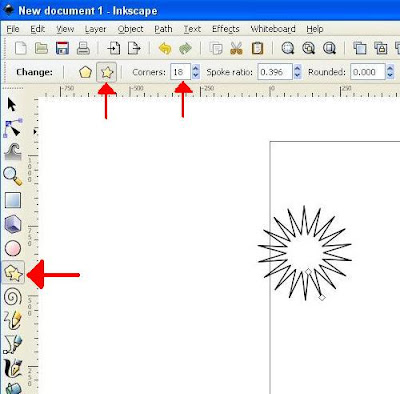
Task: Select the Paint bucket tool
Action: pos(13,388)
